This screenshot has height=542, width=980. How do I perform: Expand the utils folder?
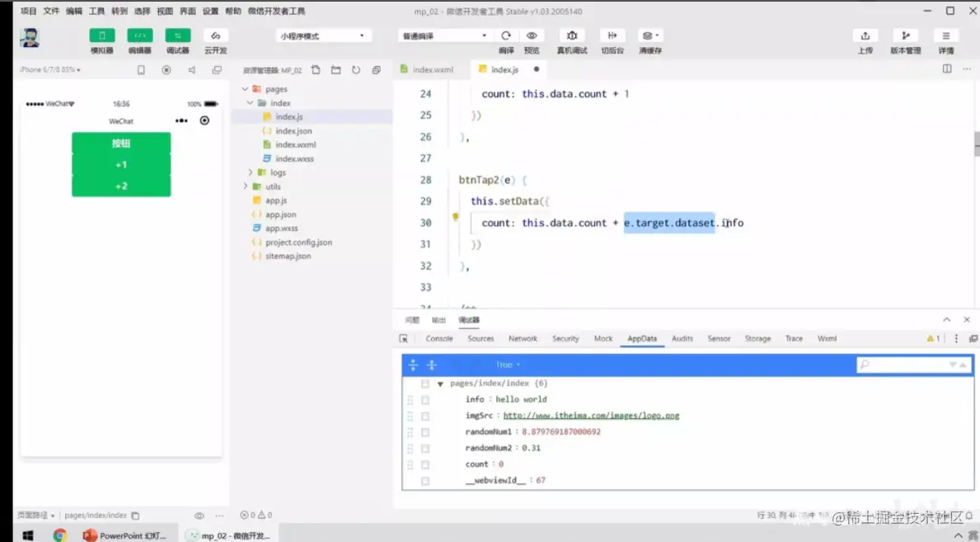(245, 186)
